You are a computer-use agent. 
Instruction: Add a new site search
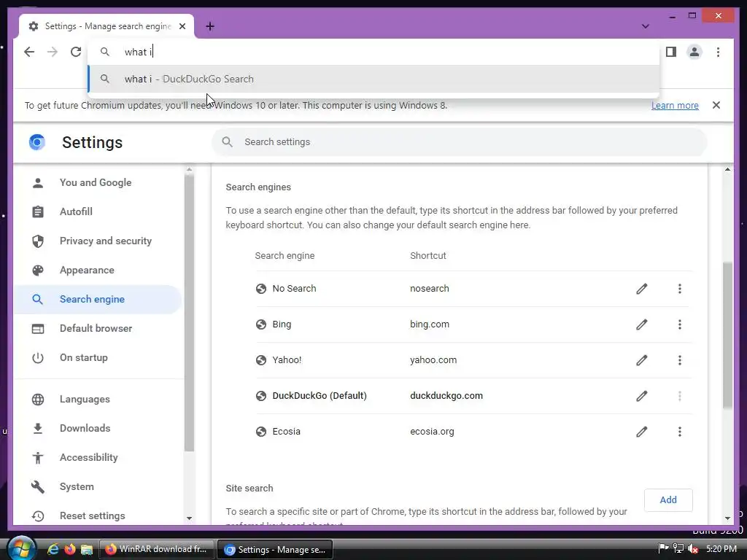pos(668,500)
